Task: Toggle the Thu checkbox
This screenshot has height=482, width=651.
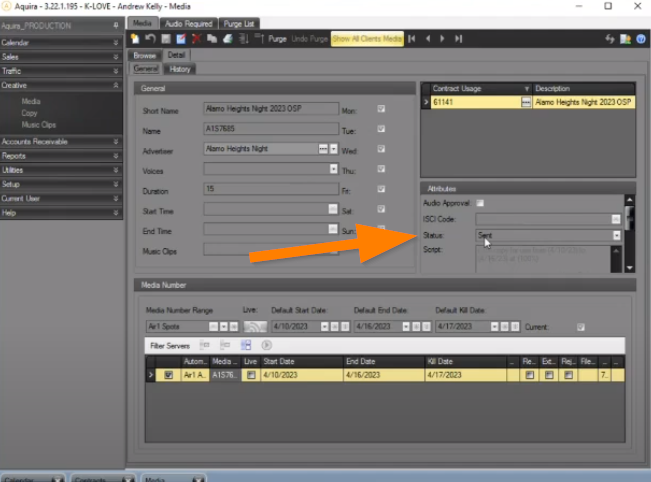Action: 381,169
